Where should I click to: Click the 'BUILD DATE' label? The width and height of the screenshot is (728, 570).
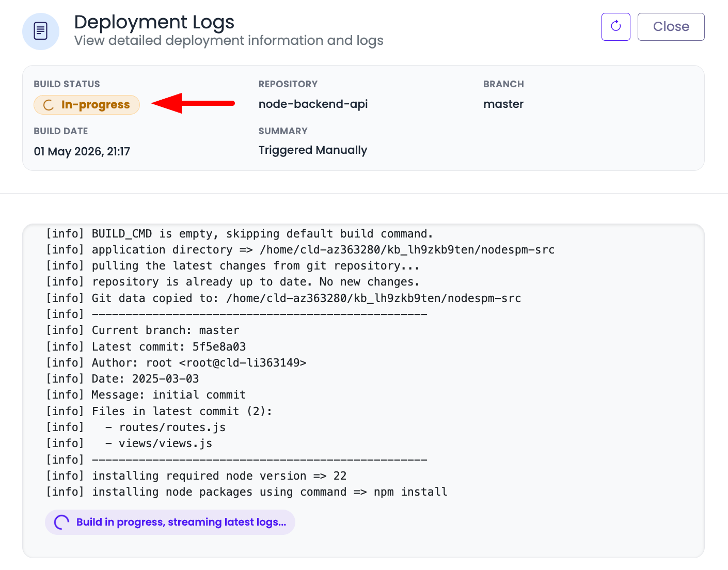(x=61, y=131)
